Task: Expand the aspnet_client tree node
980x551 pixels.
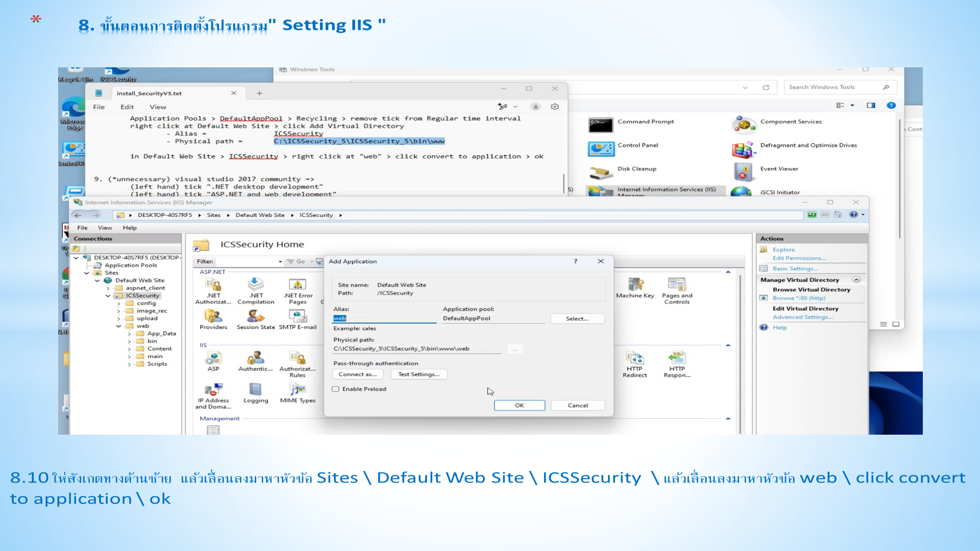Action: (x=108, y=288)
